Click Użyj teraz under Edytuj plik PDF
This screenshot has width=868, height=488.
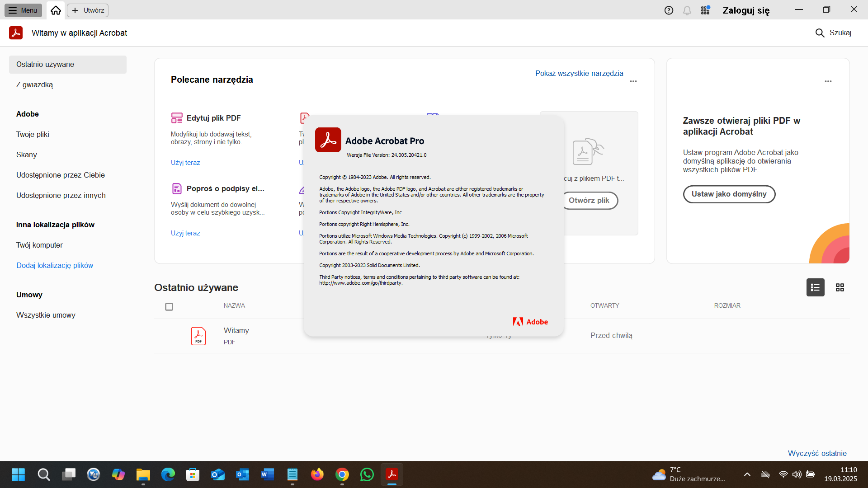[x=185, y=163]
